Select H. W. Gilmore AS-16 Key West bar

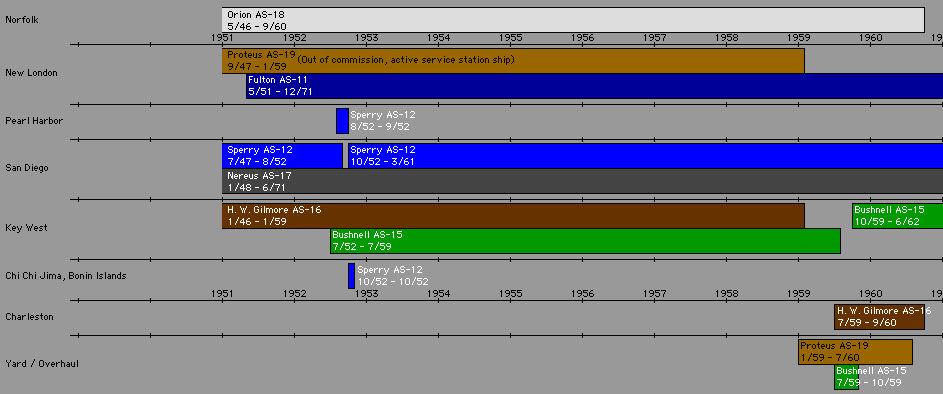click(x=513, y=216)
